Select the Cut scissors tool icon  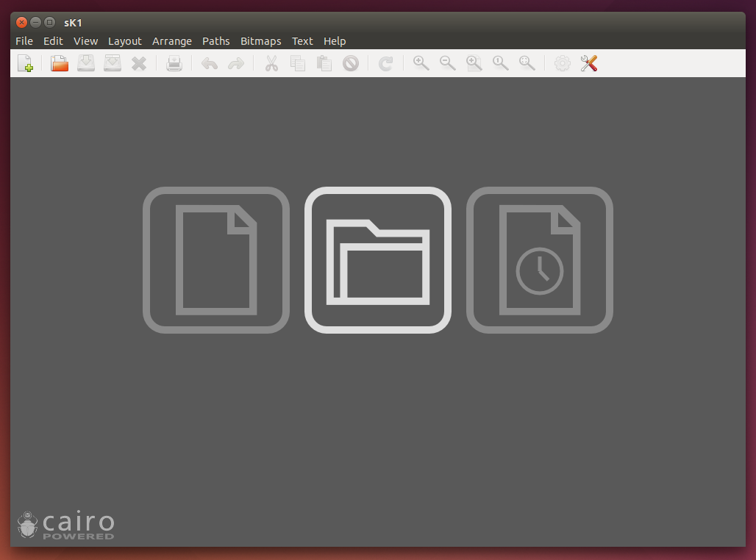[x=271, y=63]
